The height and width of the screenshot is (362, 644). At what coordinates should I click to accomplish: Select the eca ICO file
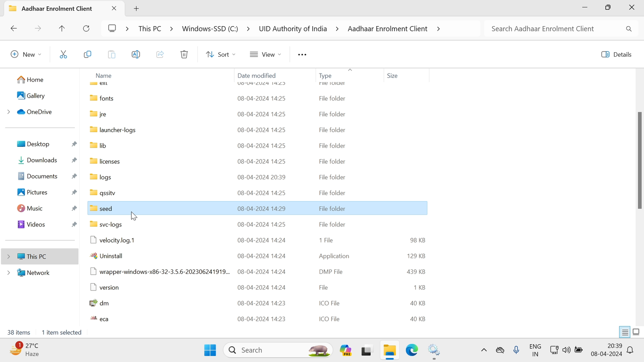(x=257, y=319)
